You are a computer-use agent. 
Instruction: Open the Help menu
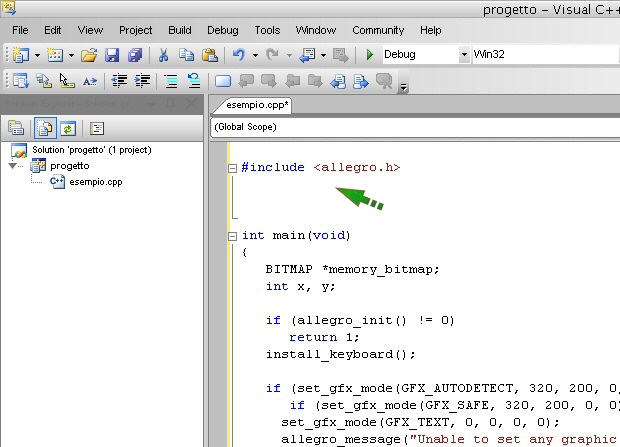431,30
